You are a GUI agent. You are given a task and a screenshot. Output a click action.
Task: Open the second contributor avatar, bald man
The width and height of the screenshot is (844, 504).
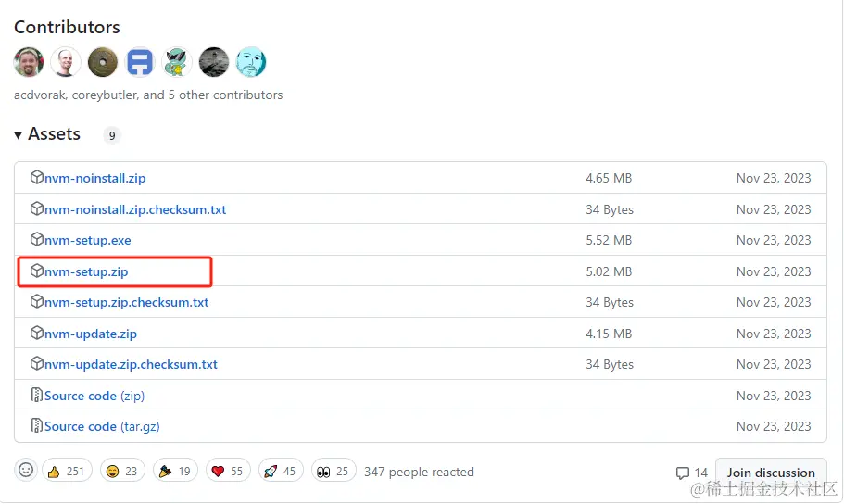(66, 62)
